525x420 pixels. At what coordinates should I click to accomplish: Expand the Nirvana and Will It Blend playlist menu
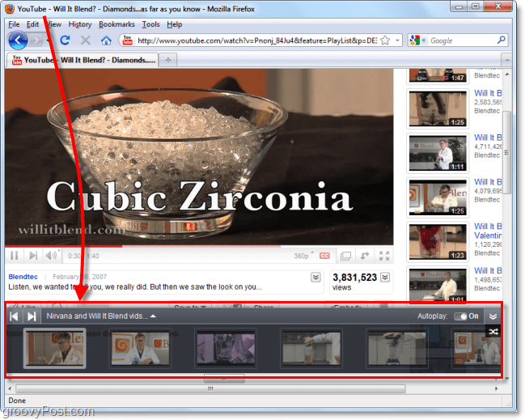pyautogui.click(x=101, y=316)
